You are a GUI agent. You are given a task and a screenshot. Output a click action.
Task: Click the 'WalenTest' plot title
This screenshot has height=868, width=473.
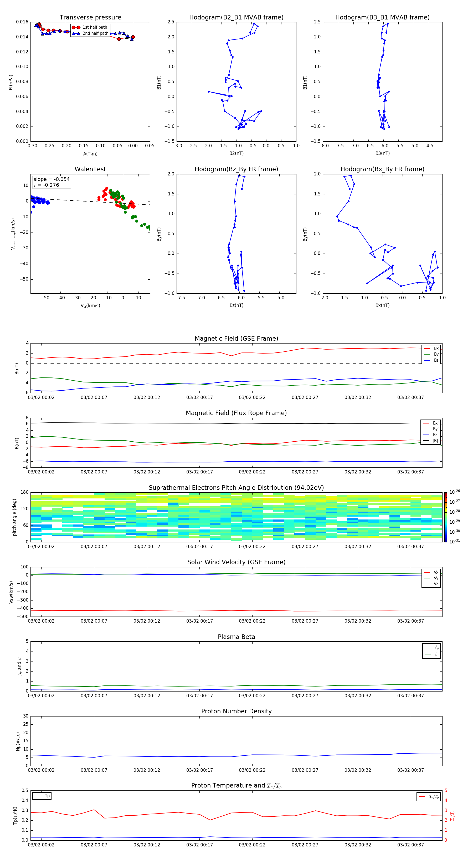coord(90,169)
